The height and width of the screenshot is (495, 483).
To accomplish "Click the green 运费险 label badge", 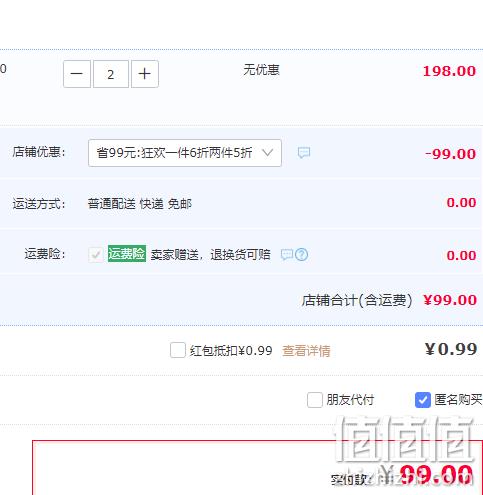I will click(x=127, y=254).
